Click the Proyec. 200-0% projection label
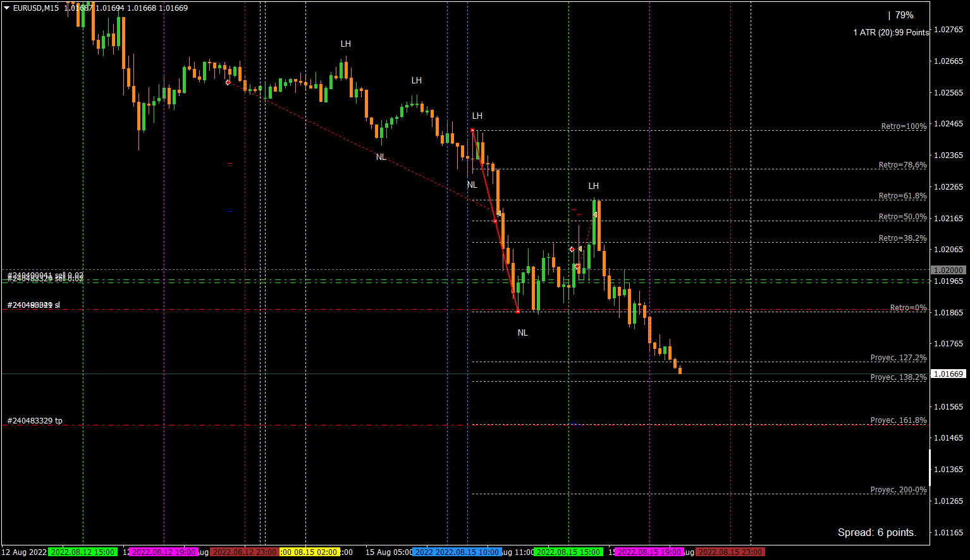Viewport: 970px width, 560px height. click(x=899, y=490)
